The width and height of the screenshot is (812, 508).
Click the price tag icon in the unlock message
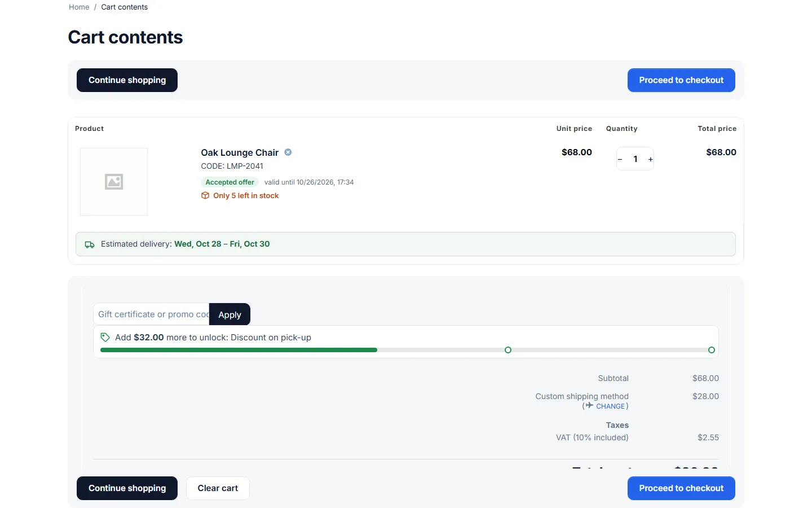(x=105, y=338)
